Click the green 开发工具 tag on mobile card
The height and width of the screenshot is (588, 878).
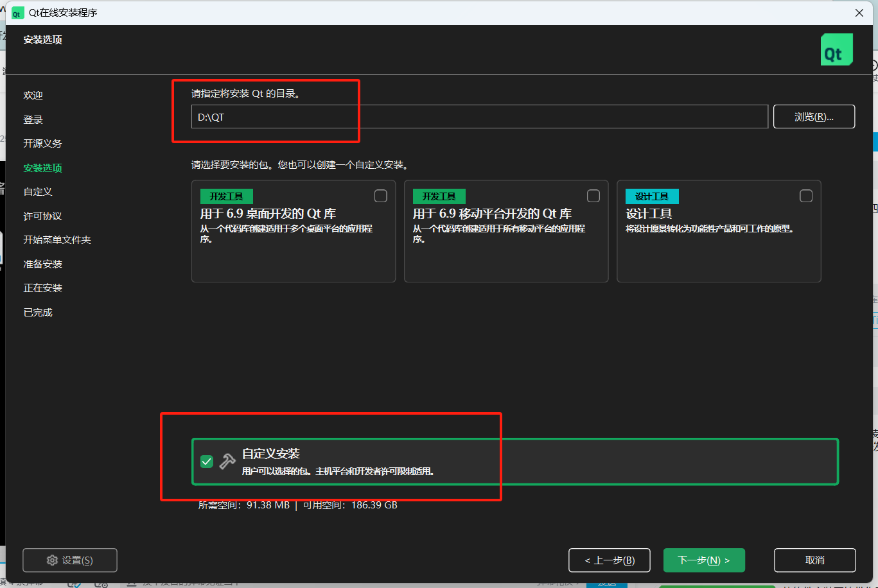[439, 196]
